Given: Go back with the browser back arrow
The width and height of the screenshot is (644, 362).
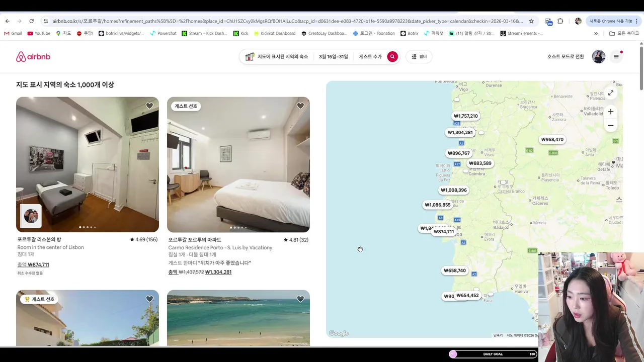Looking at the screenshot, I should 7,21.
